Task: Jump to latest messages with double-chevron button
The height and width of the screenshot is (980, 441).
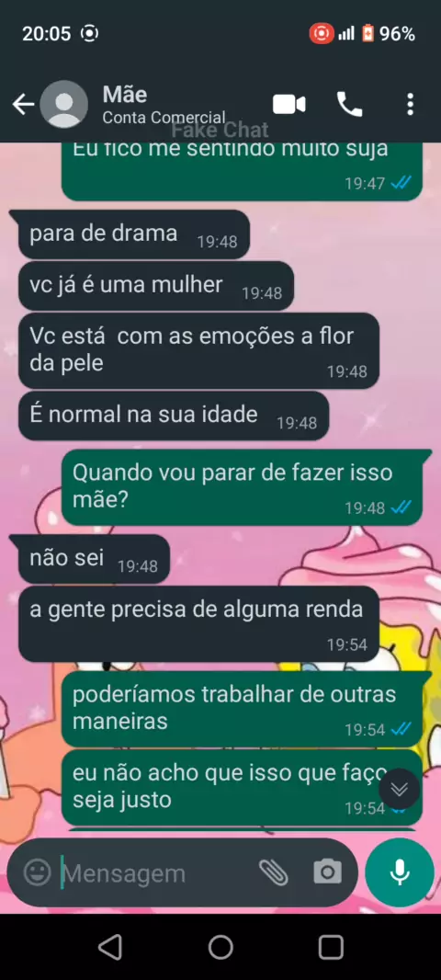Action: tap(399, 789)
